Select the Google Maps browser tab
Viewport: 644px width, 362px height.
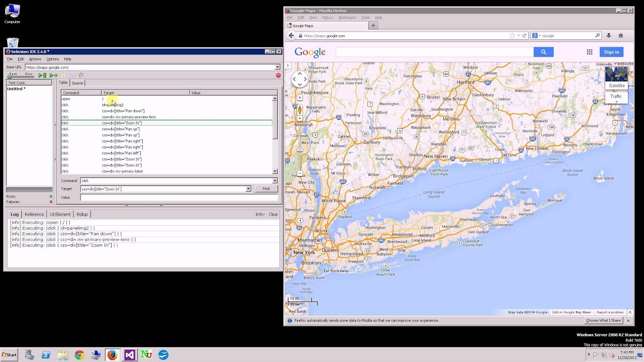coord(327,26)
